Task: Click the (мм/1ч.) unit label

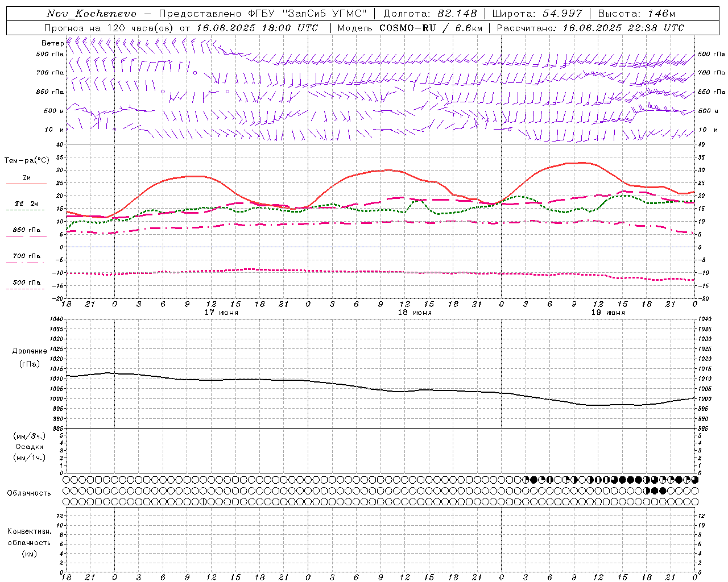Action: 30,458
